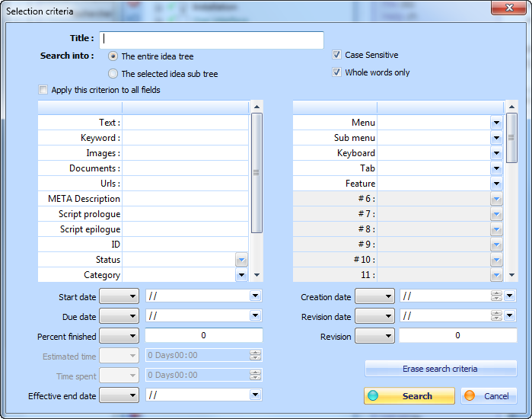Click the Images criterion field
This screenshot has height=419, width=532.
point(185,153)
